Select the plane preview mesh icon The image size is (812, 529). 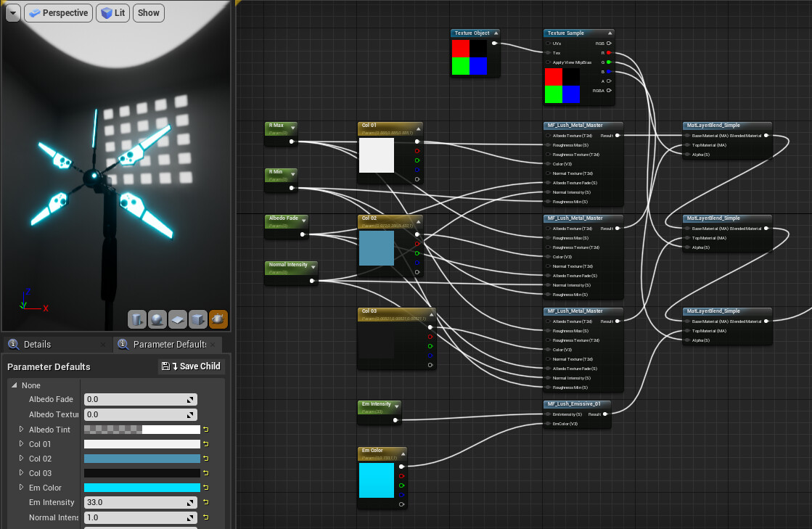click(178, 319)
